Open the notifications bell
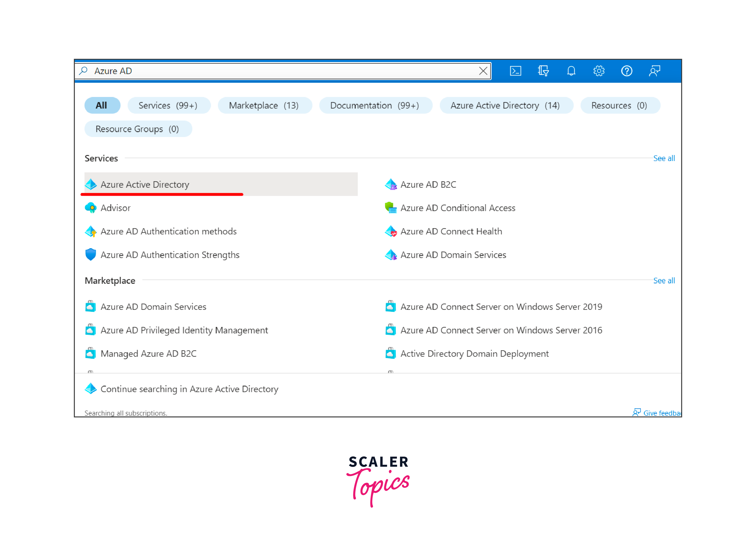 (x=571, y=71)
